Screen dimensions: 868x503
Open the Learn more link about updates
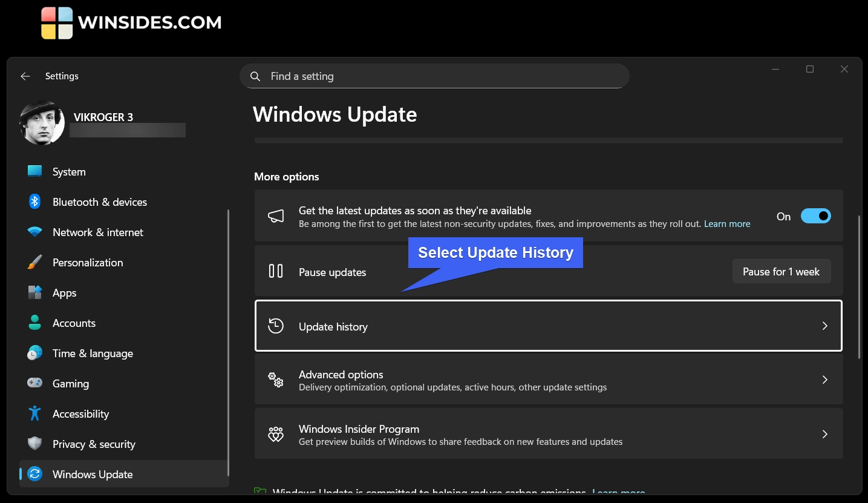click(727, 223)
